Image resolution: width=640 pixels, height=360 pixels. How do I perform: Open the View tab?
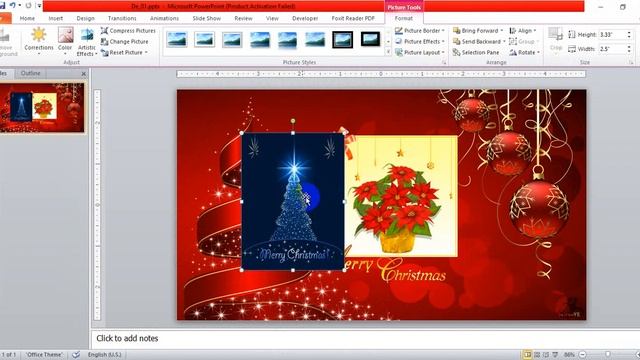tap(272, 18)
